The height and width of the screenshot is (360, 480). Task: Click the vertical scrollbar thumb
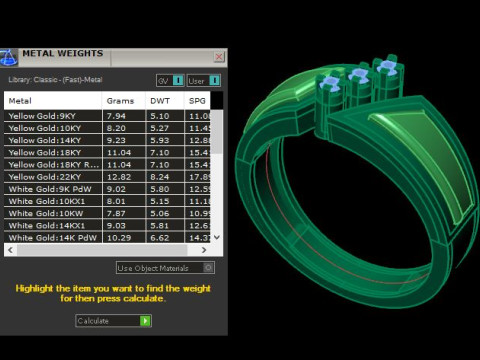pos(217,132)
